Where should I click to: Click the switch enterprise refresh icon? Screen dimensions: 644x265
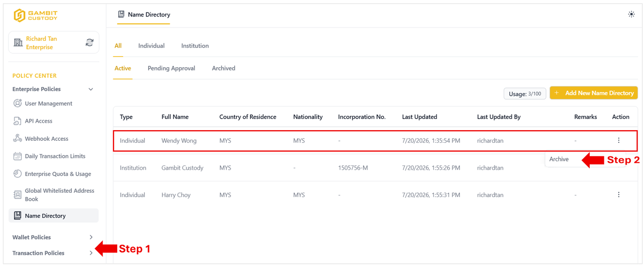(x=90, y=43)
